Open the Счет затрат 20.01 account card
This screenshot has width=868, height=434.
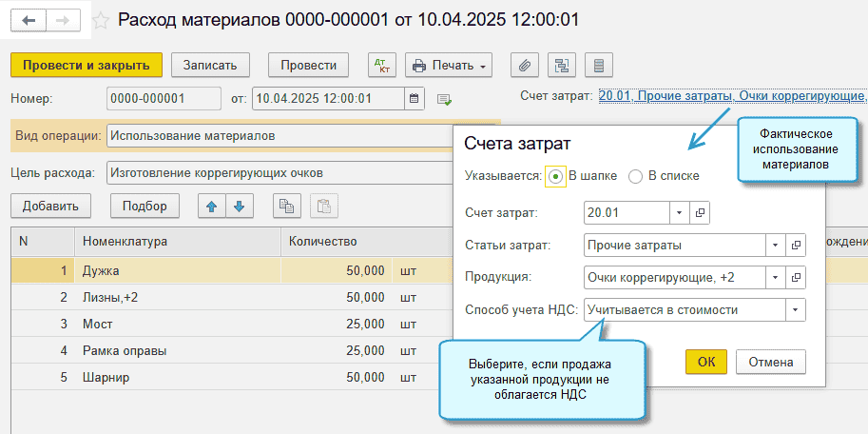tap(699, 213)
